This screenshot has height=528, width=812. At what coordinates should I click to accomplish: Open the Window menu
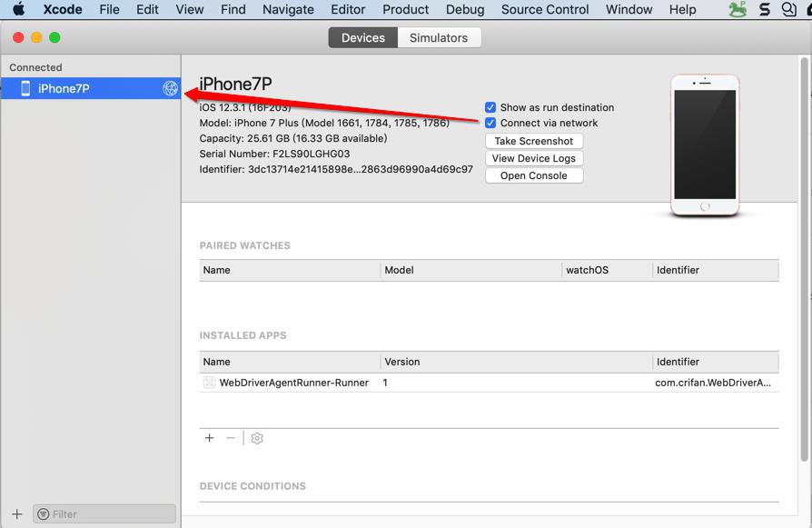click(629, 9)
